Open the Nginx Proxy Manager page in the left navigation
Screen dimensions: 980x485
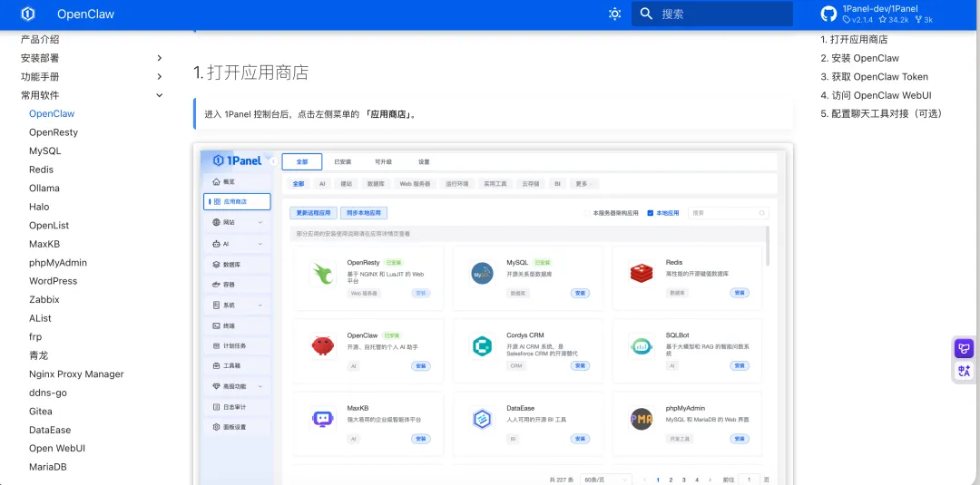click(76, 373)
